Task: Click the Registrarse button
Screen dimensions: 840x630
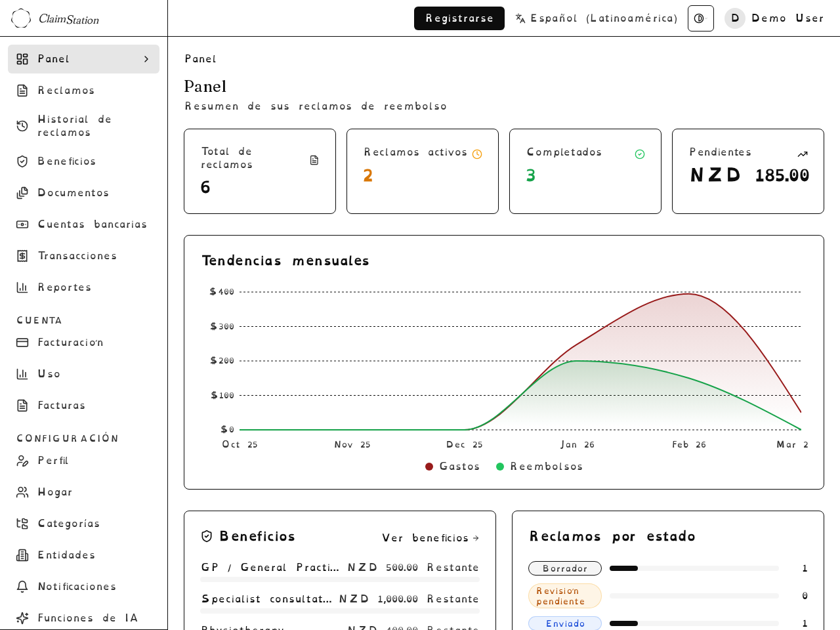Action: click(459, 18)
